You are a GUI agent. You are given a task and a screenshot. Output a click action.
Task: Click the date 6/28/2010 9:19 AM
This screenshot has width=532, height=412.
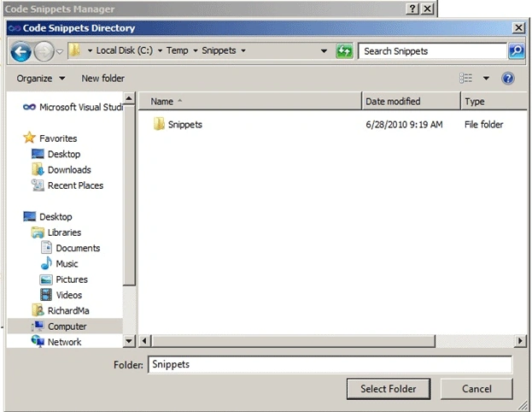point(404,125)
